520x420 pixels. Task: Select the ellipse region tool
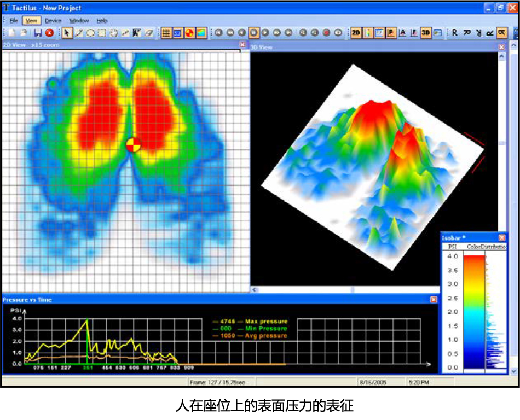pyautogui.click(x=90, y=33)
